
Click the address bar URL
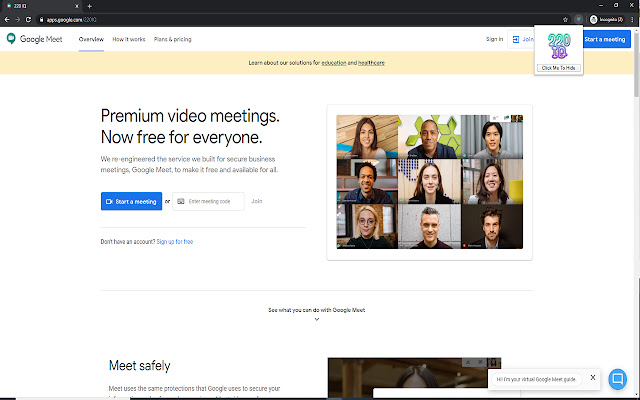[x=71, y=20]
